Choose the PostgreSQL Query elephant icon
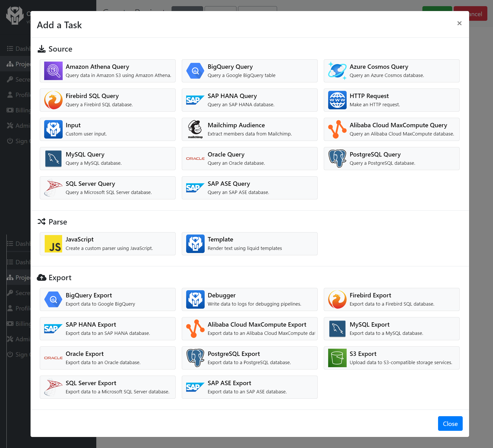Image resolution: width=493 pixels, height=448 pixels. [337, 159]
